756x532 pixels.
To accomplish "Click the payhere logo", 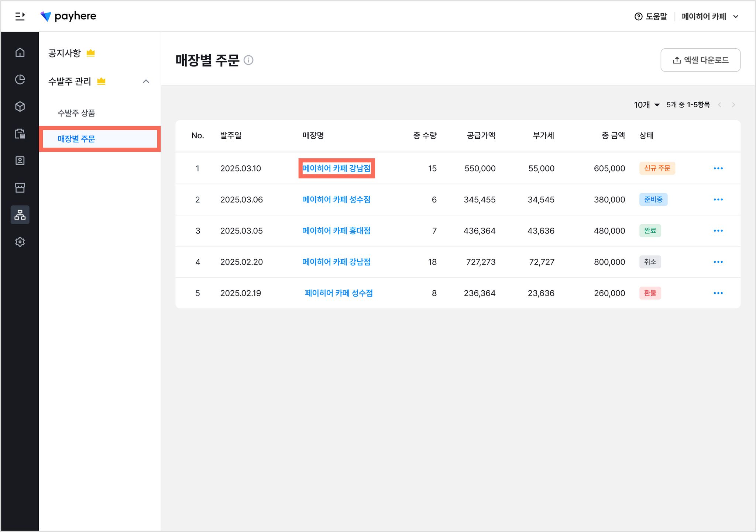I will tap(68, 16).
